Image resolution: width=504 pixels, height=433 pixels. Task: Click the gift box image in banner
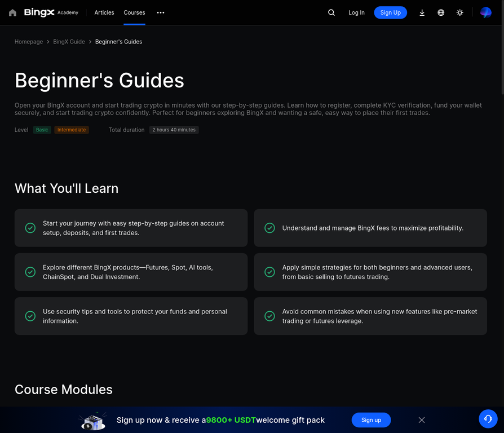(x=92, y=420)
